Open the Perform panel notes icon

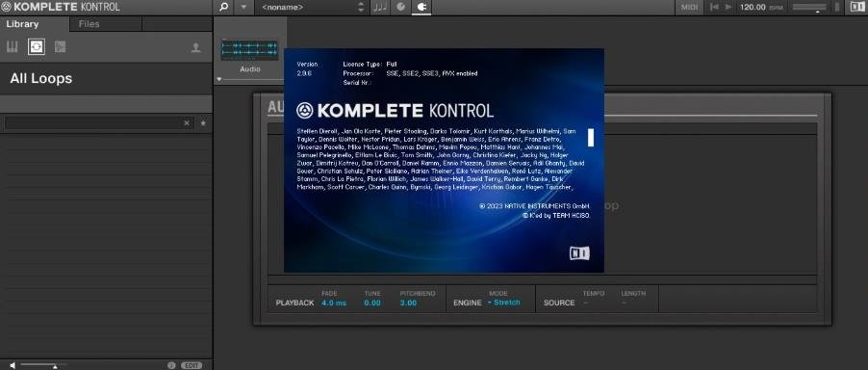(380, 7)
